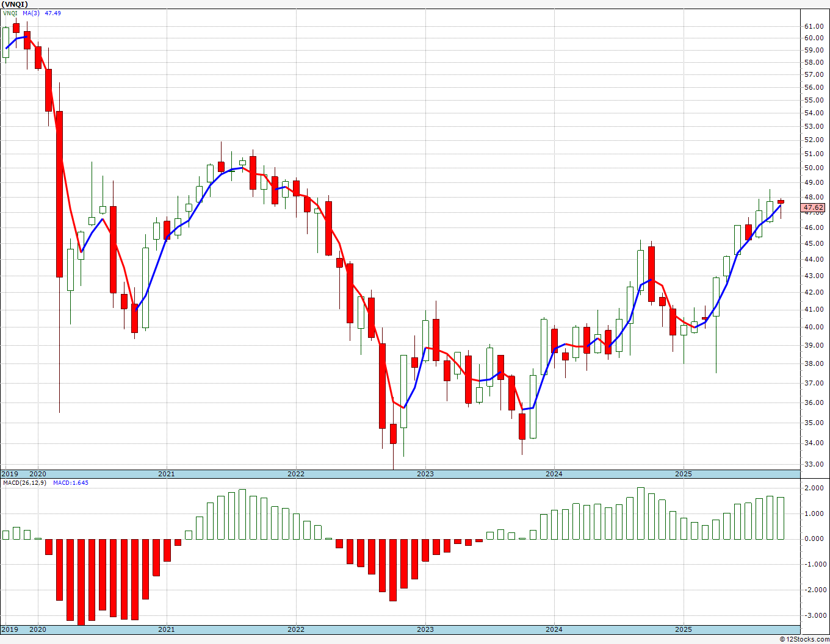Image resolution: width=830 pixels, height=644 pixels.
Task: Click the 57.00 price axis label
Action: point(814,74)
